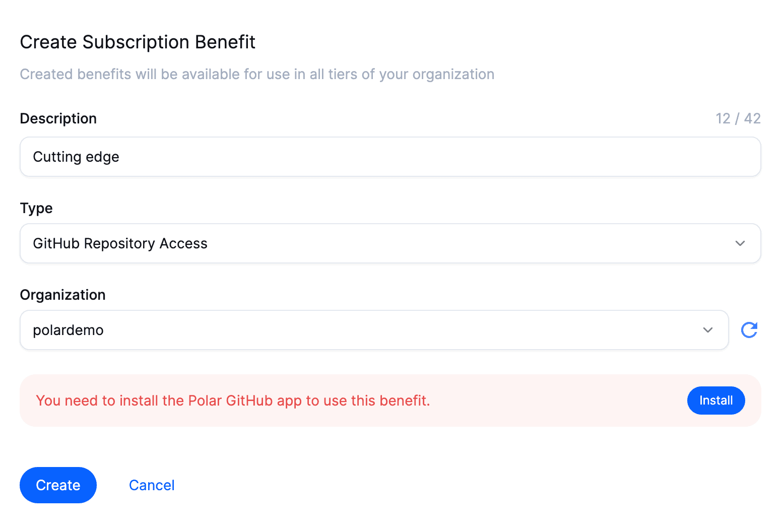The image size is (784, 532).
Task: Click the Type field label
Action: [36, 208]
